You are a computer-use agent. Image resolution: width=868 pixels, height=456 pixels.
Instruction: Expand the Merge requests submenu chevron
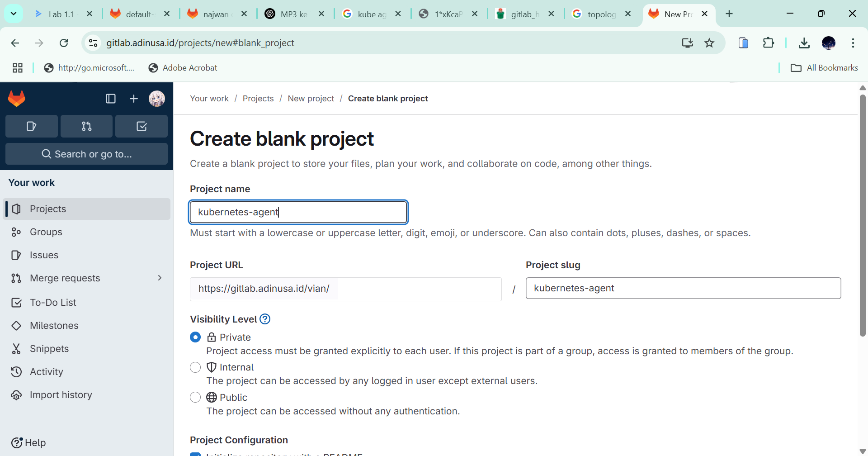click(x=160, y=278)
